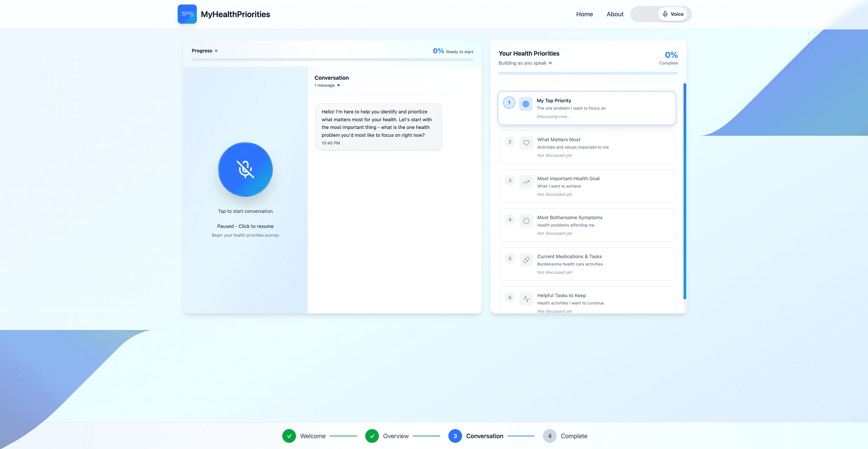
Task: Click the MyHealthPriorities logo icon
Action: (x=187, y=14)
